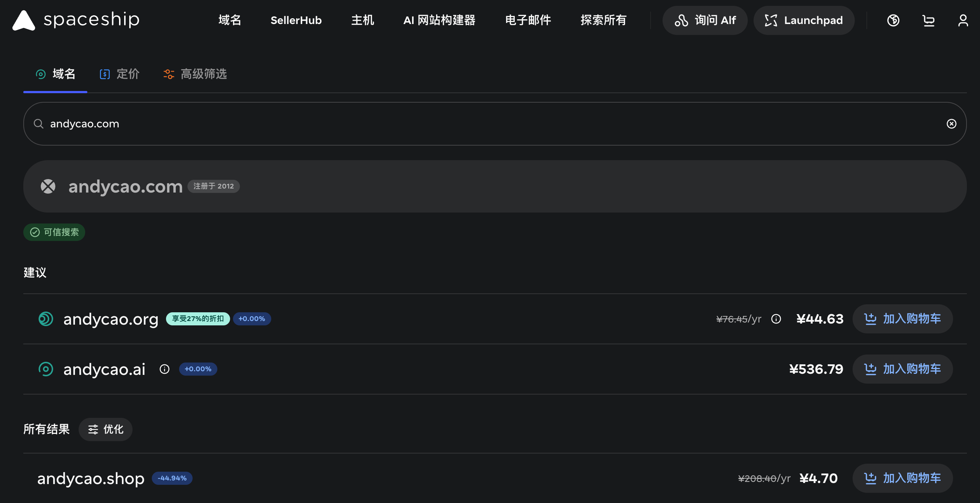980x503 pixels.
Task: Click the Spaceship logo icon
Action: 24,20
